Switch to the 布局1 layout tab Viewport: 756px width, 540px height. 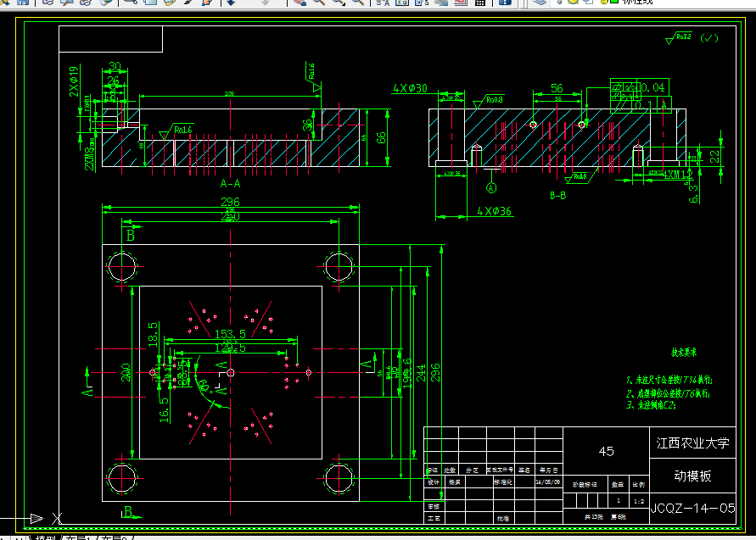[77, 537]
